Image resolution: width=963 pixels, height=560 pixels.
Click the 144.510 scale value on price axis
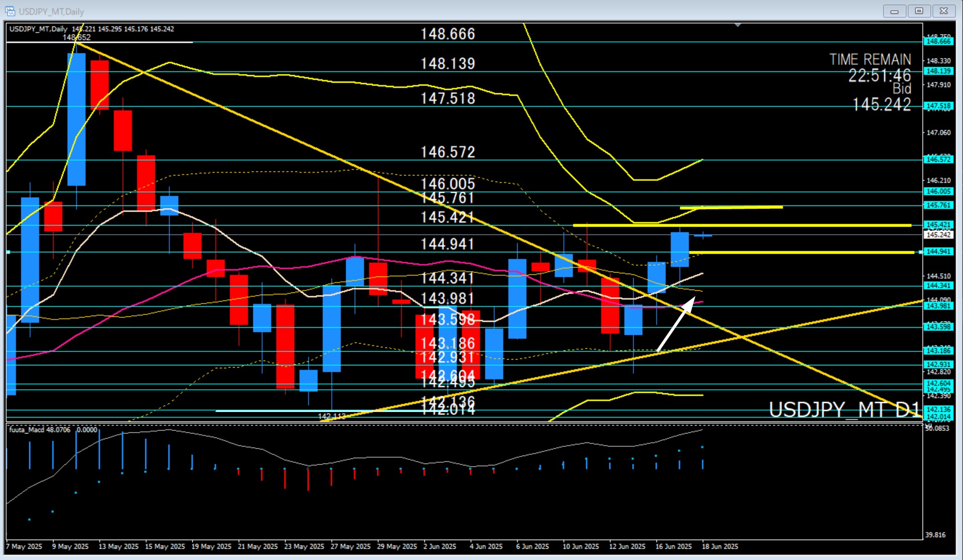pos(938,276)
